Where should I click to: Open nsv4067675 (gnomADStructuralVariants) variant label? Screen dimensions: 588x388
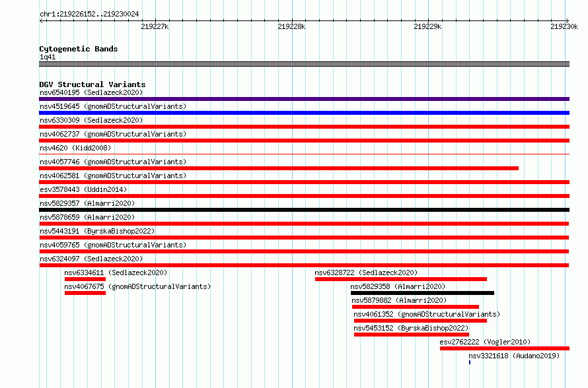pyautogui.click(x=137, y=286)
